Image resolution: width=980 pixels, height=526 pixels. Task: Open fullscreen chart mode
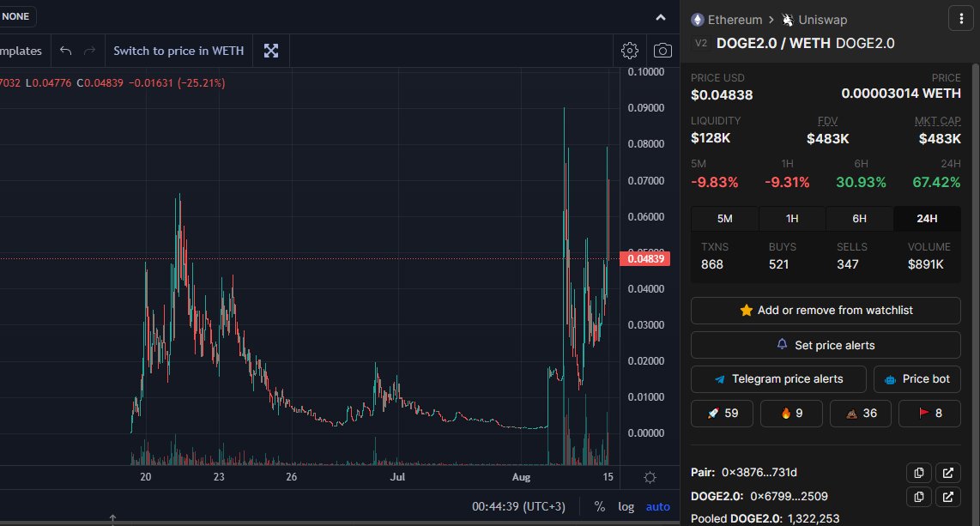tap(270, 51)
